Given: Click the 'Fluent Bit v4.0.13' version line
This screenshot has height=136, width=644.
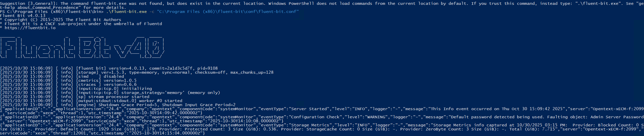Looking at the screenshot, I should click(x=23, y=16).
